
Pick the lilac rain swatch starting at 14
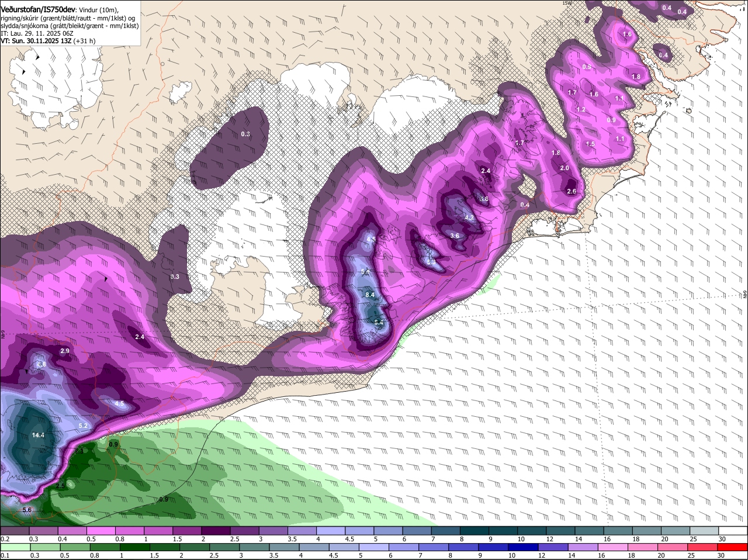click(x=584, y=547)
